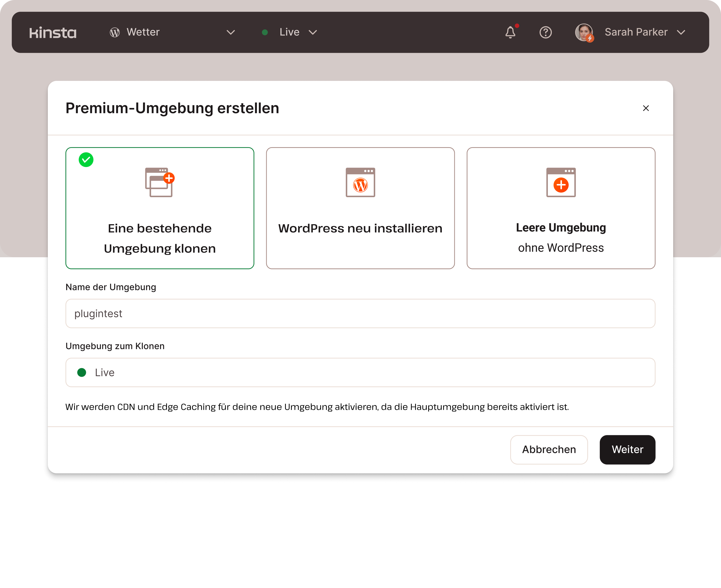Close the Premium-Umgebung erstellen dialog
721x588 pixels.
[646, 108]
